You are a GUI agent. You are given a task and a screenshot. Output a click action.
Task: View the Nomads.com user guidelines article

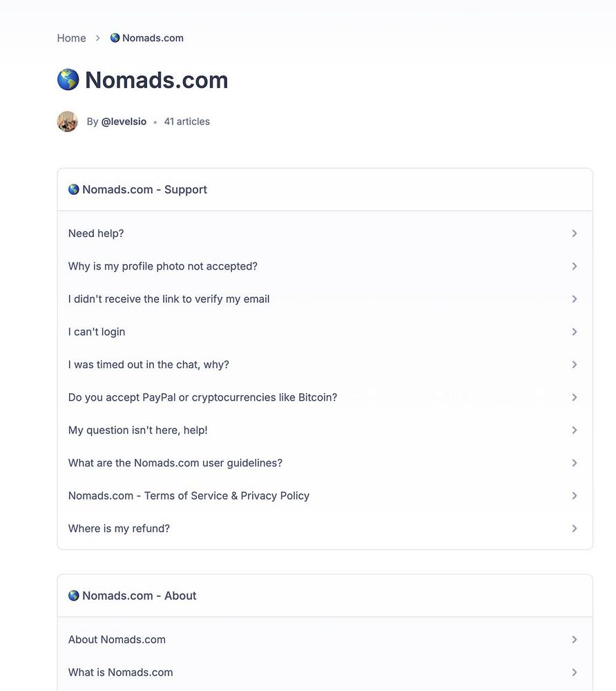tap(175, 463)
